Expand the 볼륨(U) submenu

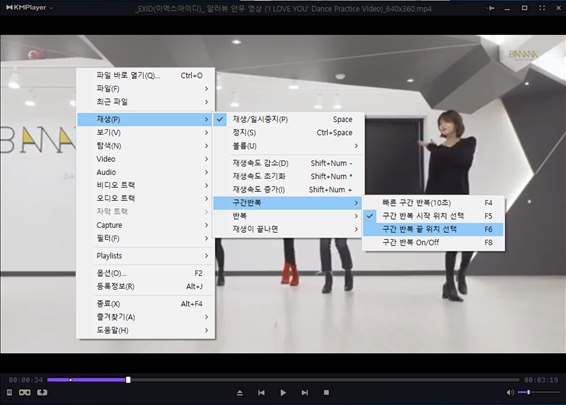[288, 146]
